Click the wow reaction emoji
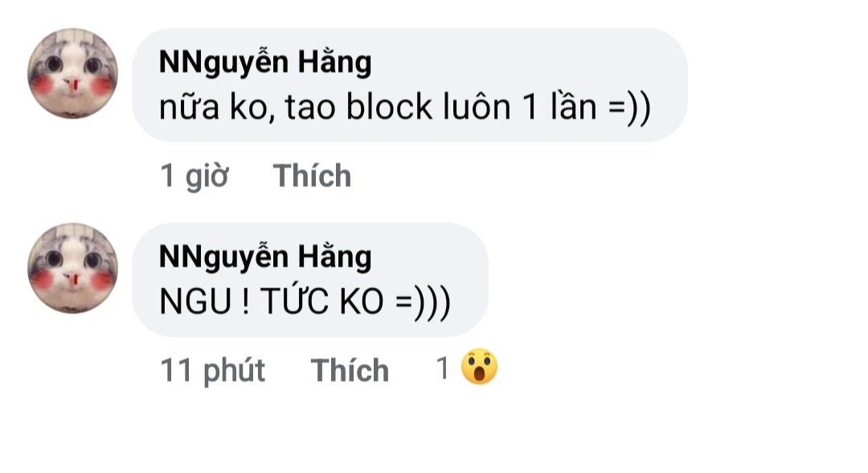The image size is (868, 473). coord(479,368)
